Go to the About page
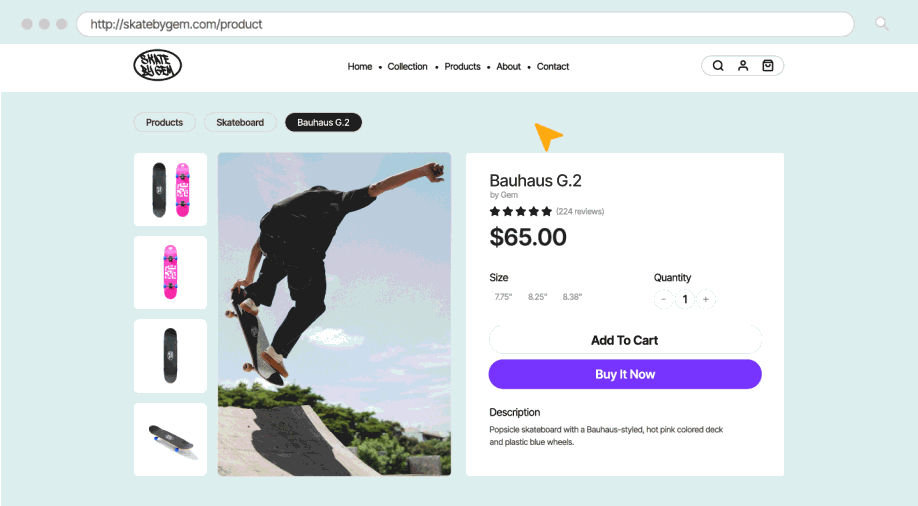Viewport: 918px width, 506px height. coord(508,67)
